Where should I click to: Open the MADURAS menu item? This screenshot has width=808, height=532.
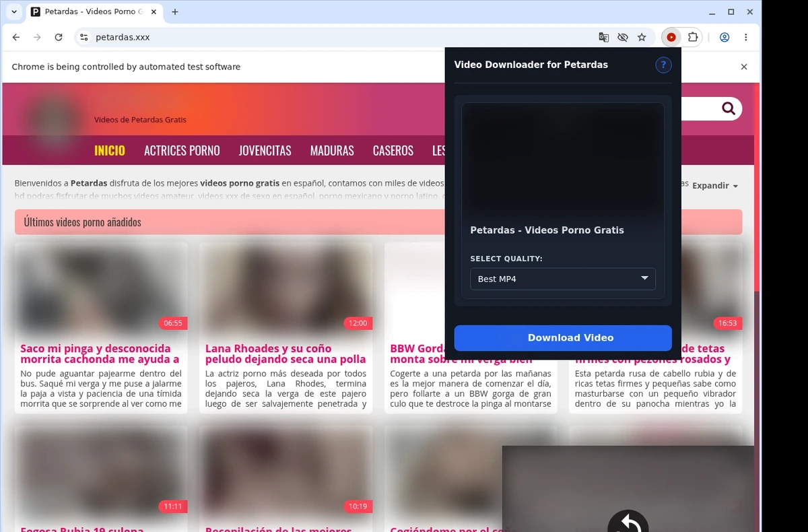[332, 150]
